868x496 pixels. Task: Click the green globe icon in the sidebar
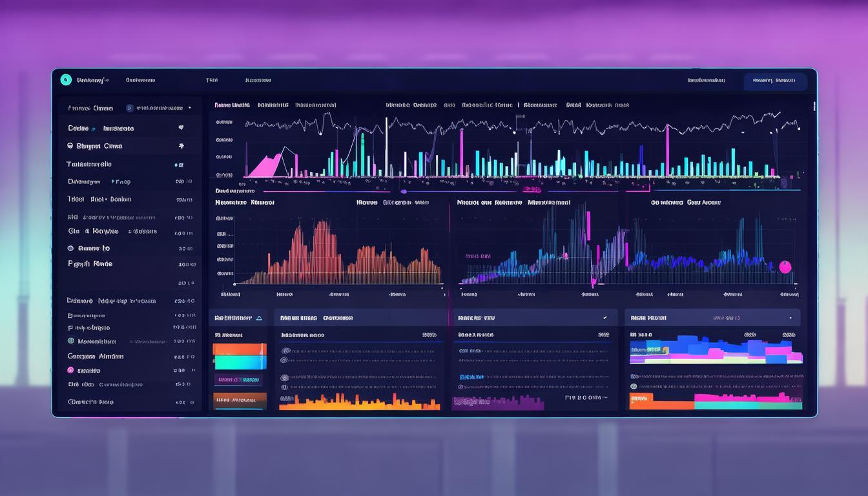point(71,341)
